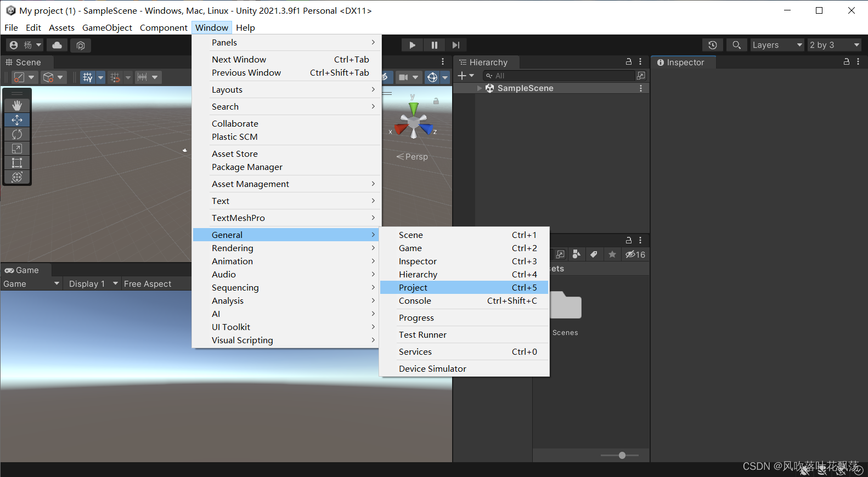
Task: Click Play button to run game
Action: click(412, 45)
